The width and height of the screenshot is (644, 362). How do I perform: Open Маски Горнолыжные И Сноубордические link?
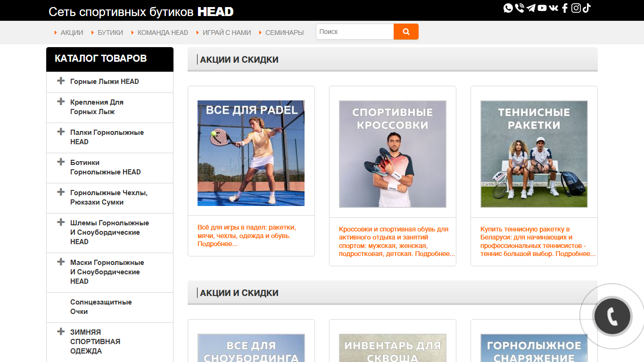pos(107,272)
